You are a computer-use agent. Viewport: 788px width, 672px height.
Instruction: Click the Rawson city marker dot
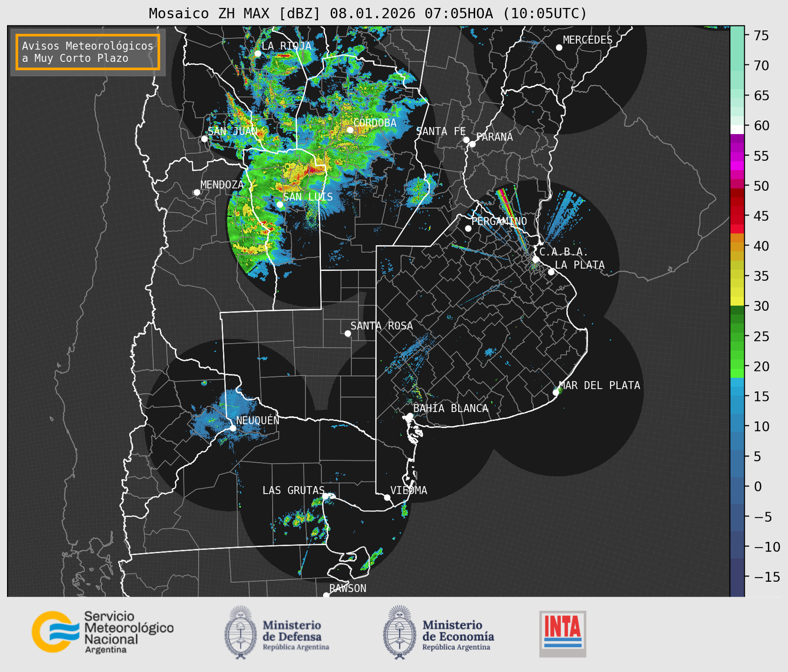coord(326,595)
